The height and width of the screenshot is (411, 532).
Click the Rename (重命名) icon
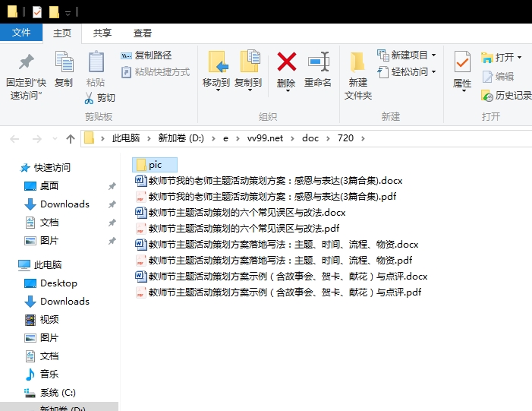click(319, 62)
